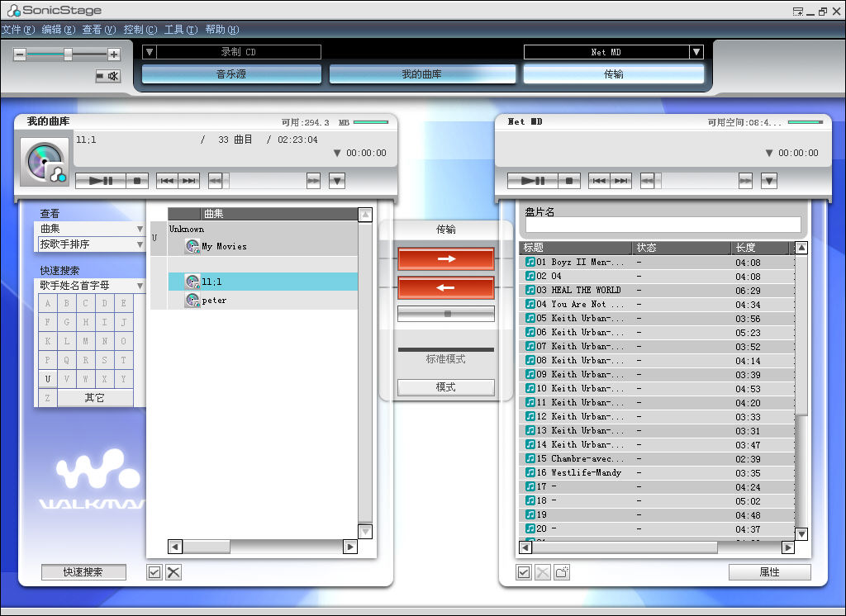Image resolution: width=846 pixels, height=616 pixels.
Task: Decrease volume with the minus button
Action: coord(20,54)
